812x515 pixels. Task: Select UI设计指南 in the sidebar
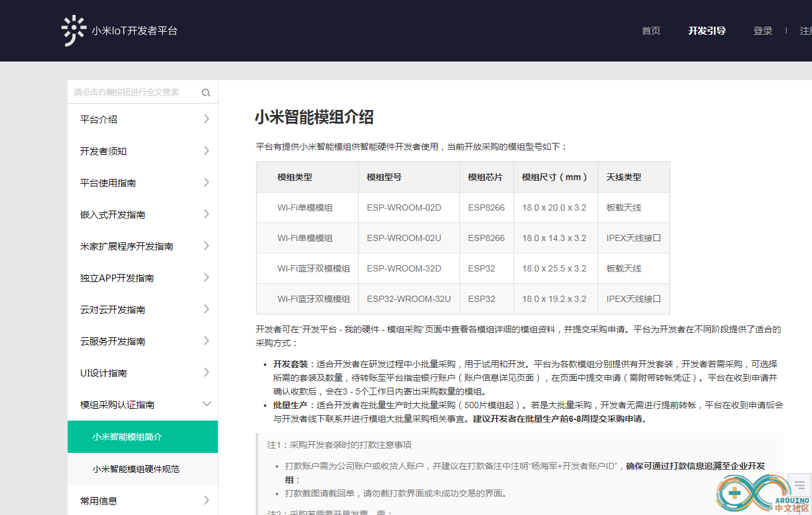pos(104,373)
